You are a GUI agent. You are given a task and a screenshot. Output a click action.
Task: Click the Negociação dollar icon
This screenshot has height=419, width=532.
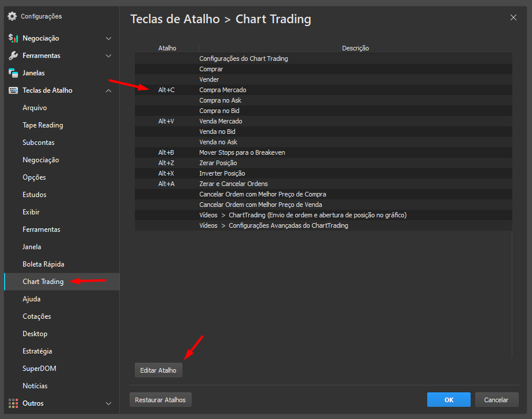(13, 38)
